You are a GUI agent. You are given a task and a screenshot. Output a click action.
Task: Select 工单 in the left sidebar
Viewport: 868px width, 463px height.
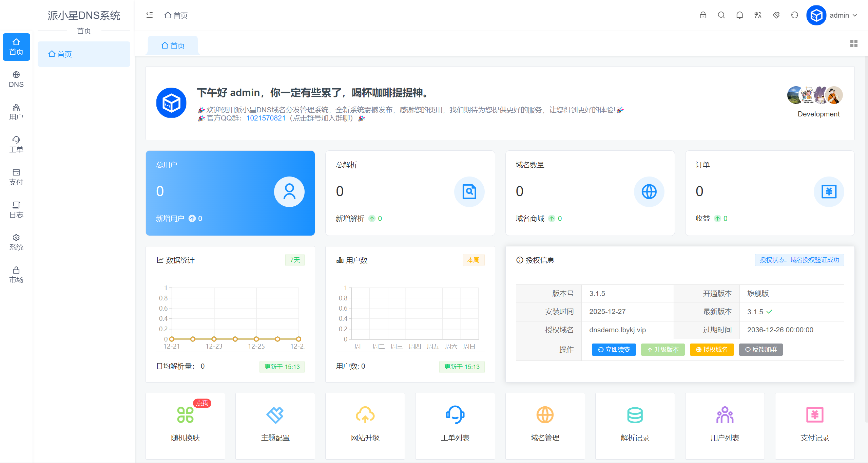[16, 144]
